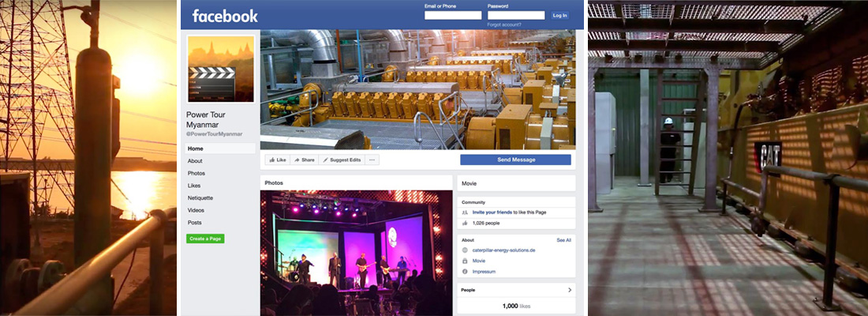Click the Community section heading
The image size is (868, 316).
[473, 202]
